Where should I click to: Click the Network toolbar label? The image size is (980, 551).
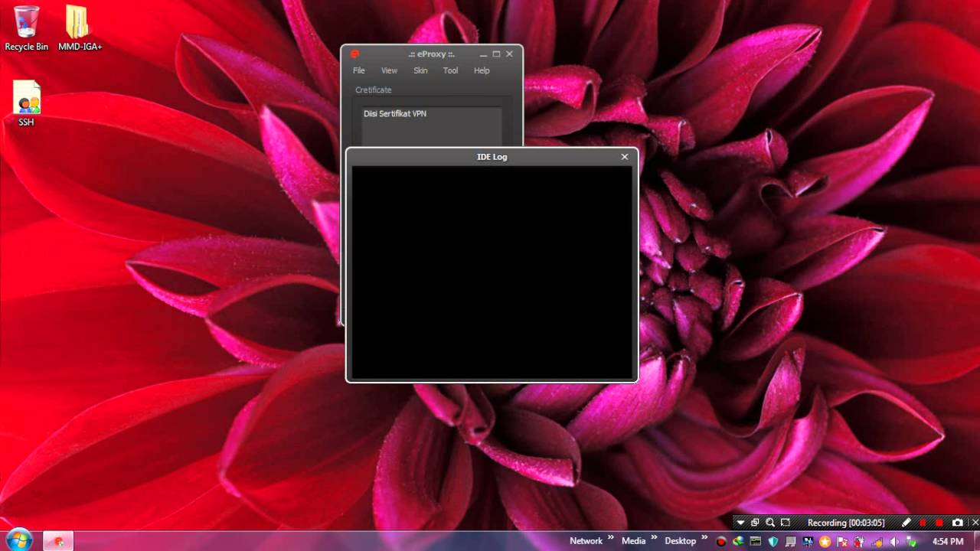[x=586, y=541]
